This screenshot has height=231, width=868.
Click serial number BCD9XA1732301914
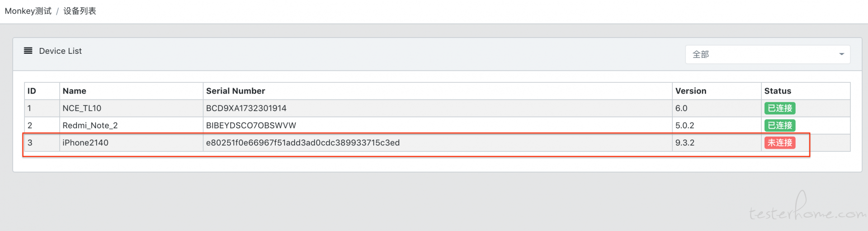point(246,108)
